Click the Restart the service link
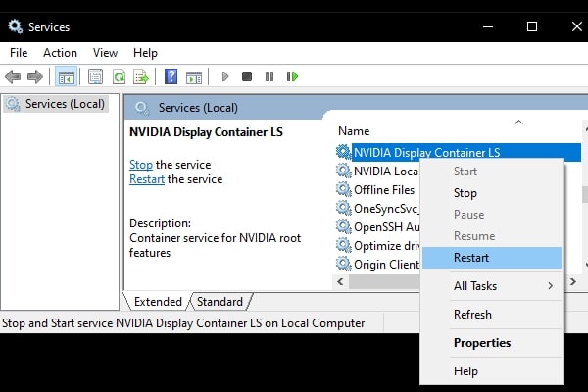Viewport: 588px width, 392px height. point(147,179)
